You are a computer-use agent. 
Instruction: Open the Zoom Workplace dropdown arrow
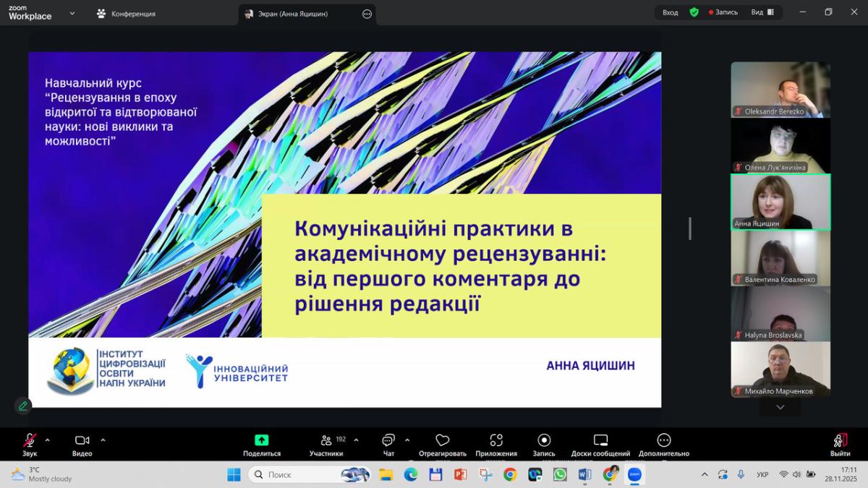click(72, 13)
